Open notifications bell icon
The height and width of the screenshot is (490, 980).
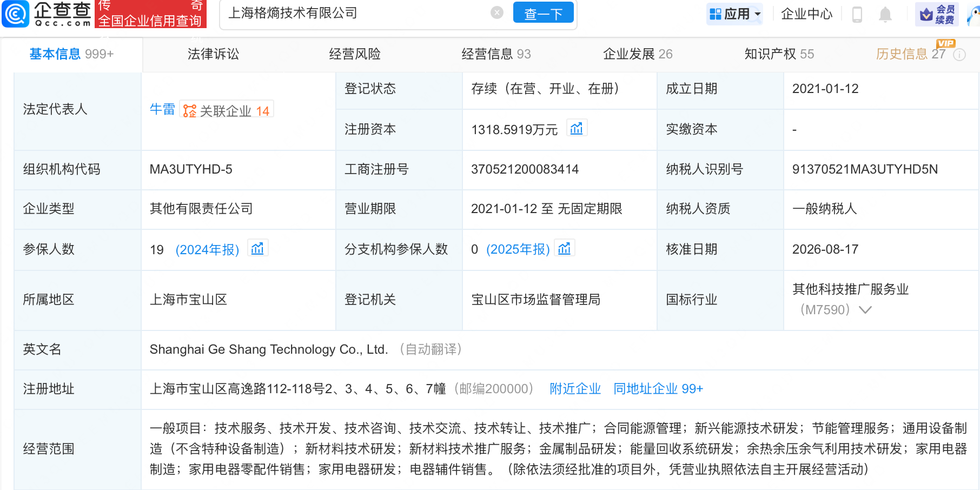(x=885, y=14)
